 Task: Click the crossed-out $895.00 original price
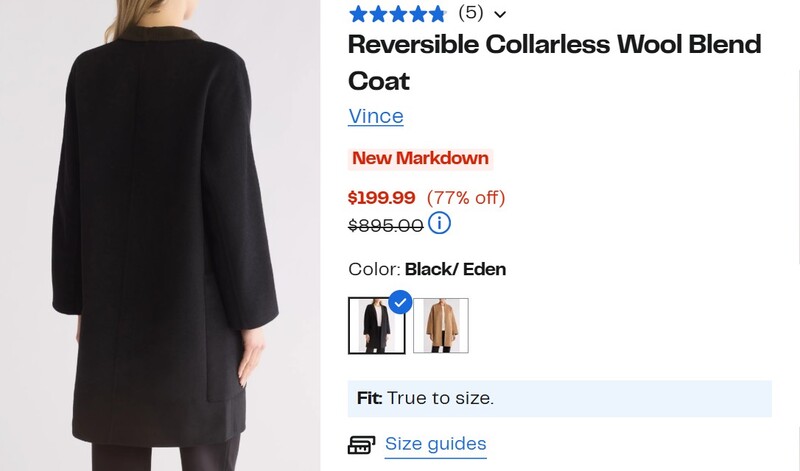point(385,225)
